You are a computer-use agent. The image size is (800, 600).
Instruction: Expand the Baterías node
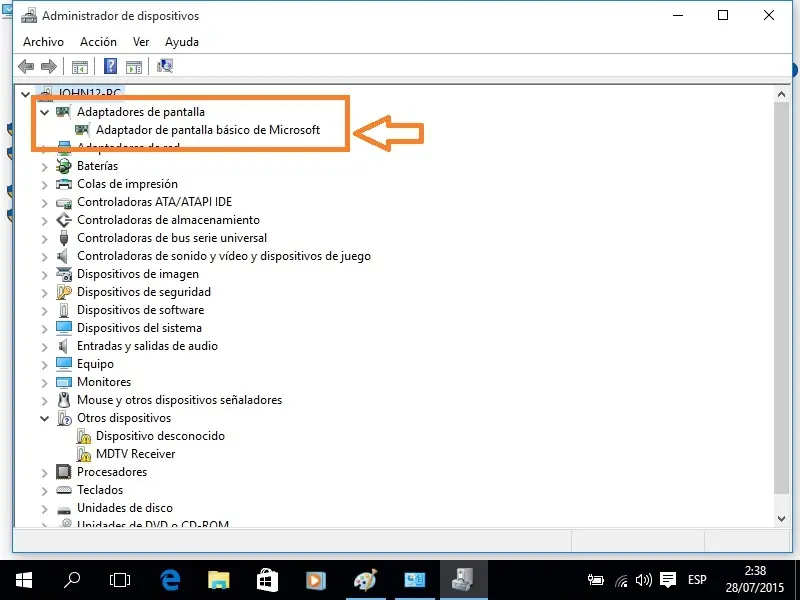44,166
